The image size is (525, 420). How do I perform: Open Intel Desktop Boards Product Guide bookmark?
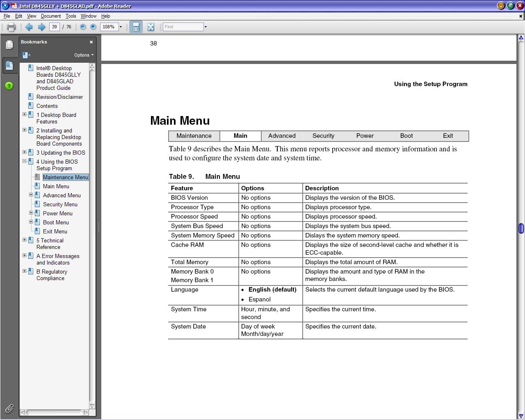pos(59,78)
